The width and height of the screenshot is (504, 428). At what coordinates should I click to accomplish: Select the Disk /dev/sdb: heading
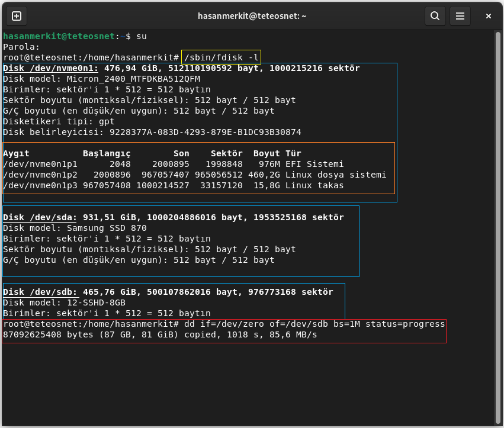click(40, 292)
